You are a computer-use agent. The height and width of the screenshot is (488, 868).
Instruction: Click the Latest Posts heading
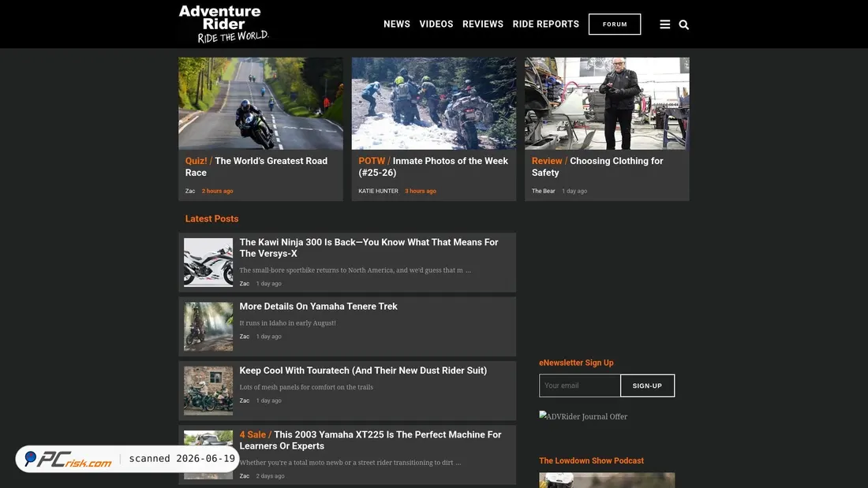coord(212,218)
